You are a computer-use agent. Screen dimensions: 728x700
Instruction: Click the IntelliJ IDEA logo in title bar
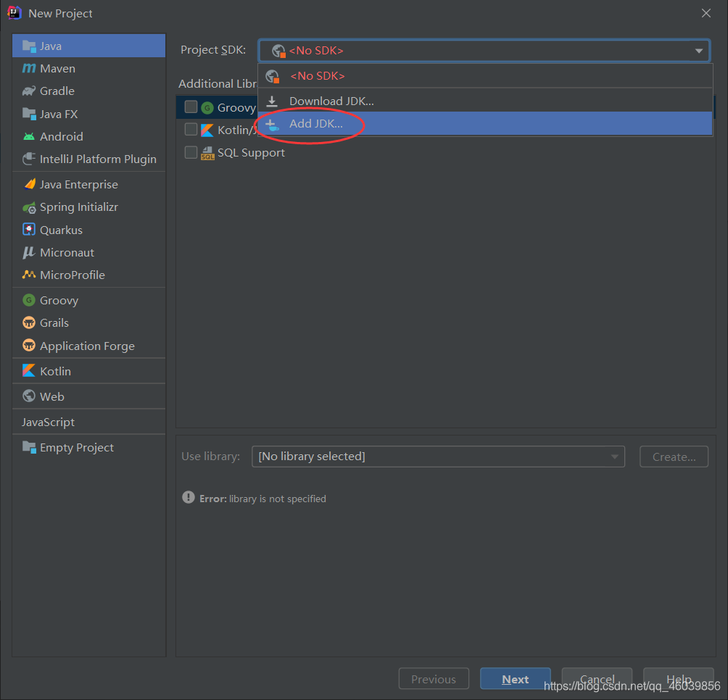point(15,13)
